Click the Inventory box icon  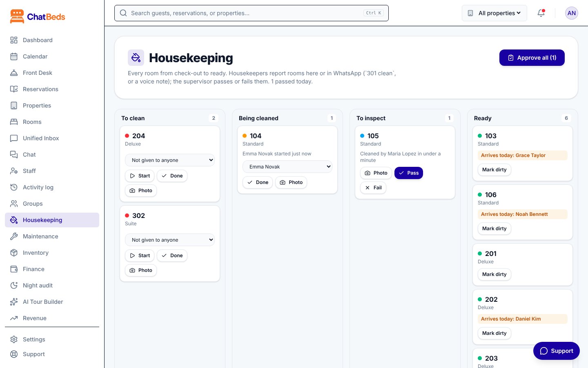point(14,253)
